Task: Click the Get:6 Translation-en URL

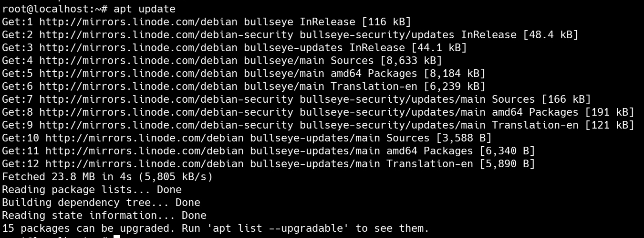Action: pyautogui.click(x=139, y=86)
